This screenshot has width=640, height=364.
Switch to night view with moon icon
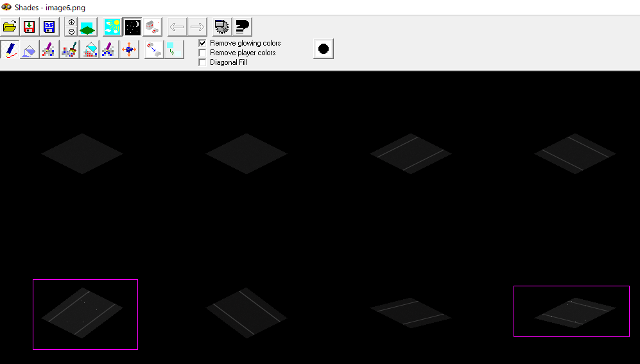[132, 27]
